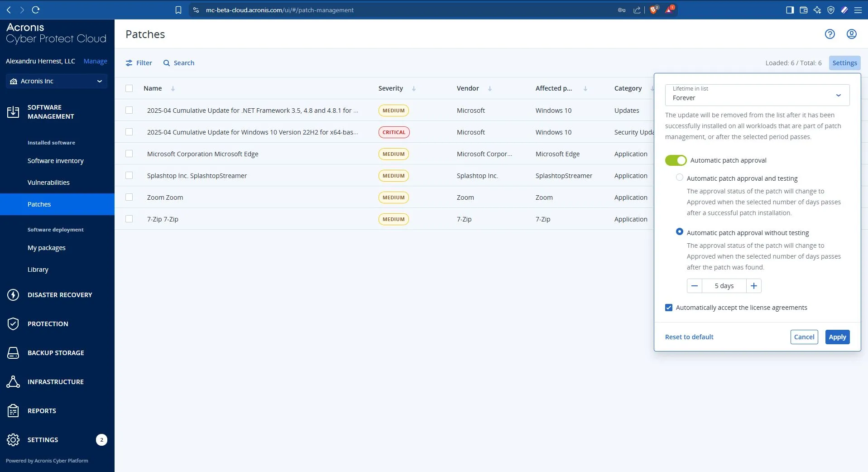The height and width of the screenshot is (472, 868).
Task: Click the Infrastructure sidebar icon
Action: [13, 382]
